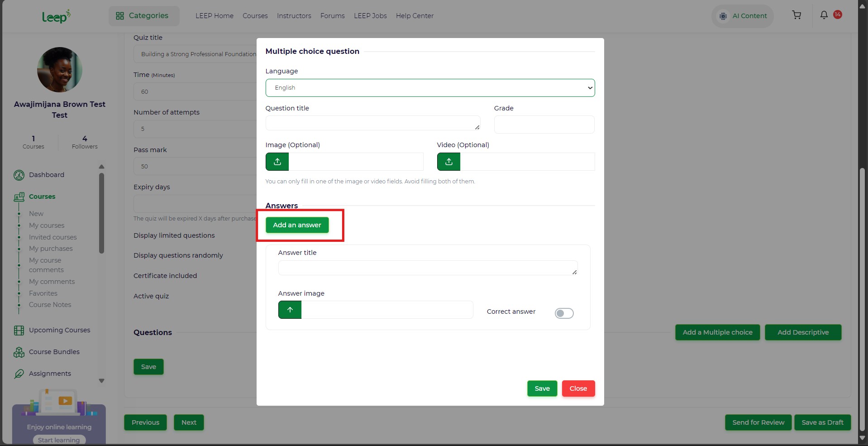Click the user profile avatar photo
The height and width of the screenshot is (446, 868).
[60, 70]
